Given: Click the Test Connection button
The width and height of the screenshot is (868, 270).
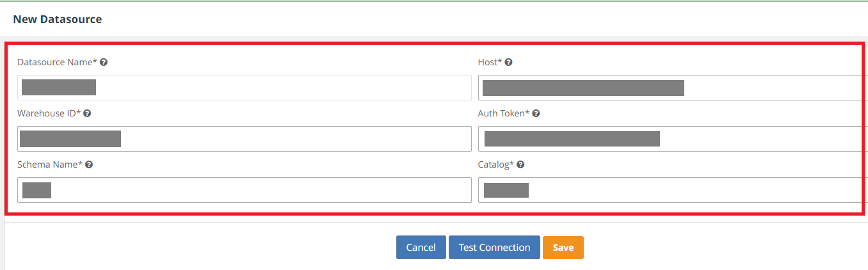Looking at the screenshot, I should [x=494, y=248].
